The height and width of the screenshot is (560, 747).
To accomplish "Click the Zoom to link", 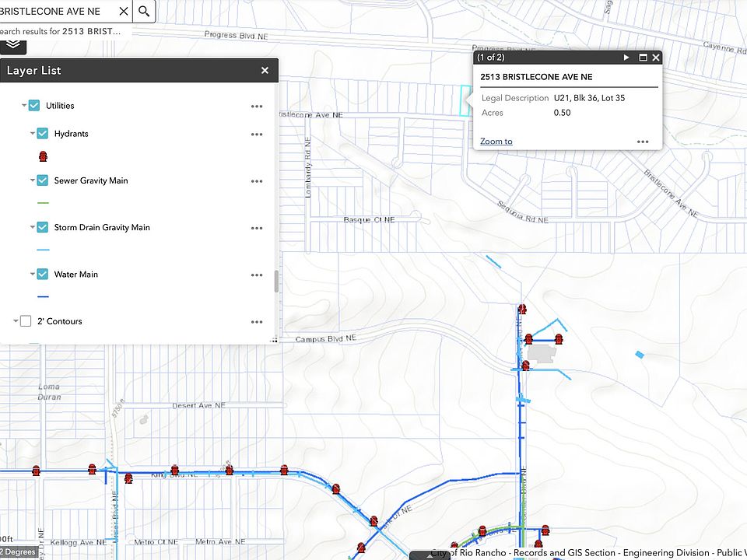I will click(x=496, y=142).
